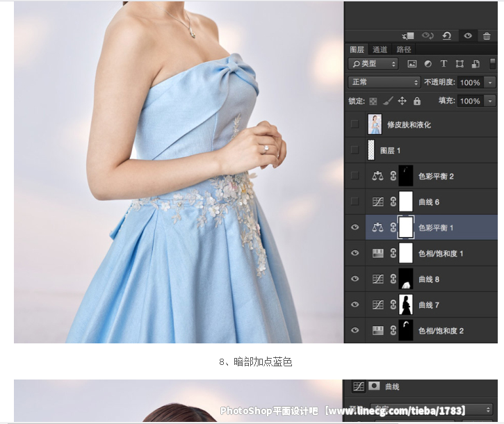Click the curves icon in lower properties panel
This screenshot has height=424, width=504.
click(359, 386)
